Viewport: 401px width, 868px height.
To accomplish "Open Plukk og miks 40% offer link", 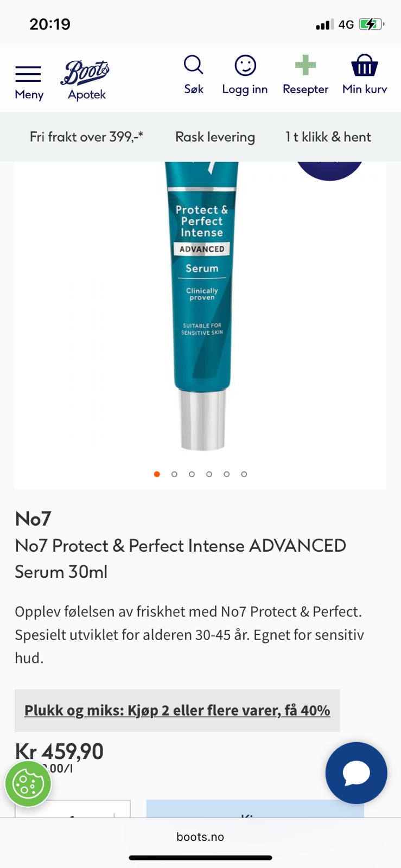I will pyautogui.click(x=177, y=711).
